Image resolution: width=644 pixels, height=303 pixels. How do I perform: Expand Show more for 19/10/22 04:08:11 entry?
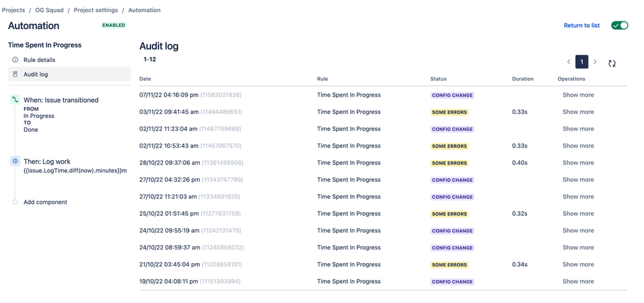click(x=578, y=281)
